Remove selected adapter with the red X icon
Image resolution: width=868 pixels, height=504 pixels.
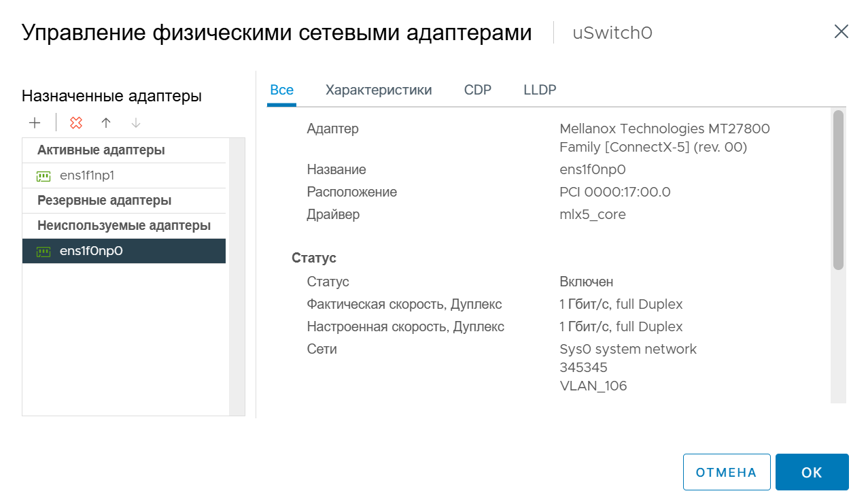coord(76,122)
